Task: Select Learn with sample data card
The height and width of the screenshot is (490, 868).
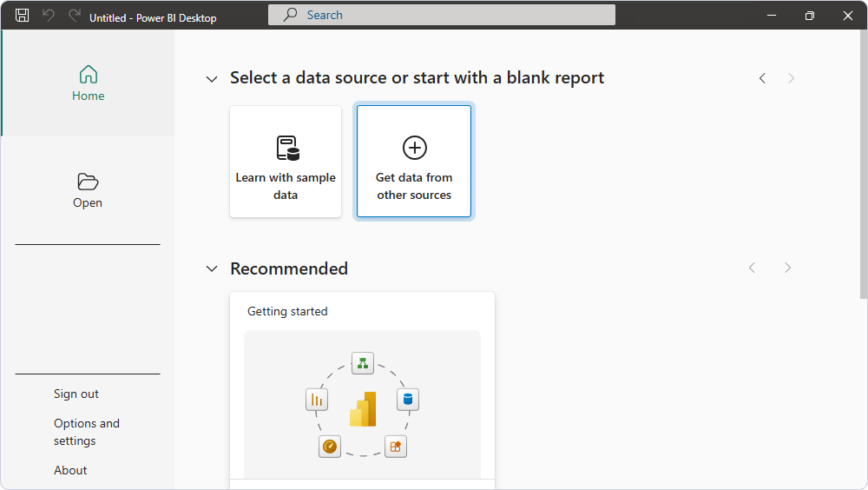Action: click(x=286, y=162)
